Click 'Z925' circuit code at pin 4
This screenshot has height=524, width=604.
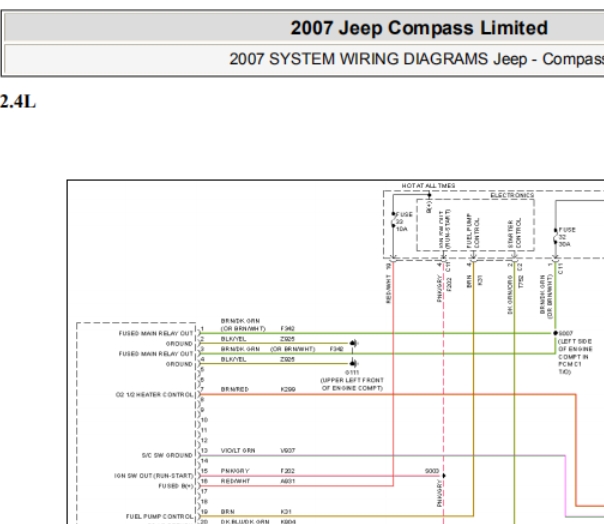[x=287, y=359]
